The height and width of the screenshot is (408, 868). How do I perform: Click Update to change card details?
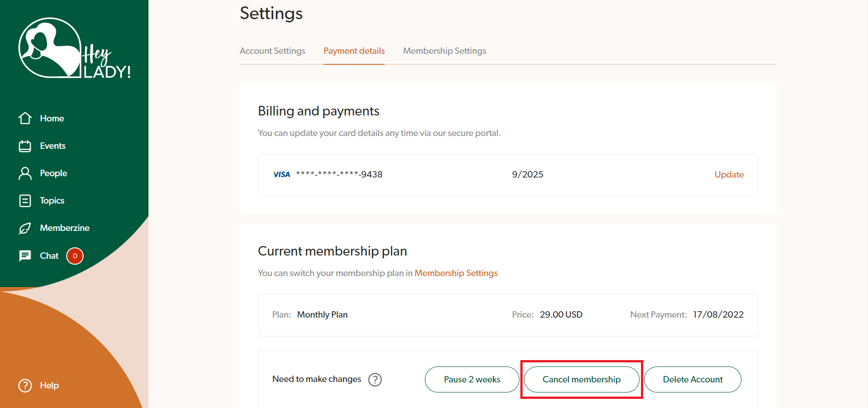coord(729,174)
